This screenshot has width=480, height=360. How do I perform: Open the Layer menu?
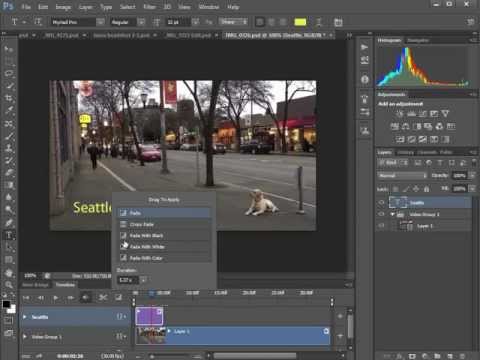click(86, 7)
